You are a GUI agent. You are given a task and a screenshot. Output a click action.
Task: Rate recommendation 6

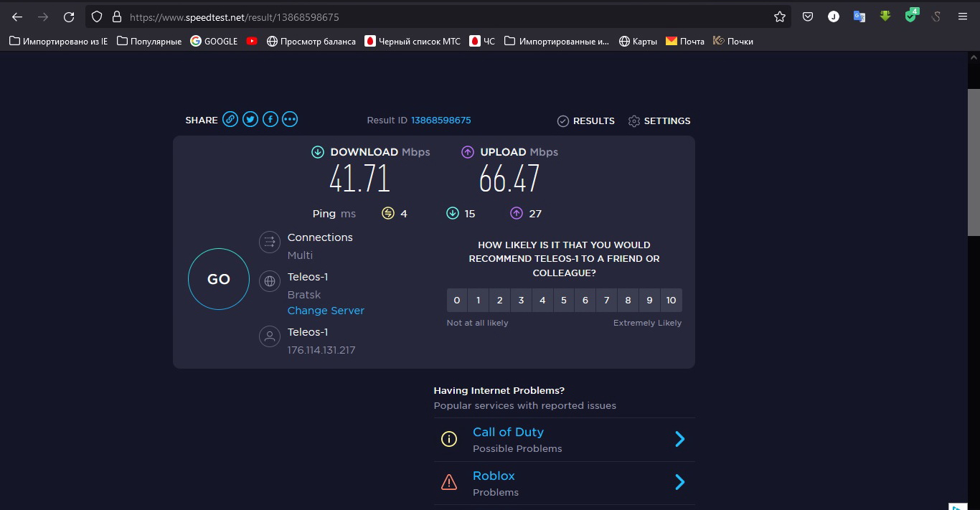pyautogui.click(x=585, y=300)
